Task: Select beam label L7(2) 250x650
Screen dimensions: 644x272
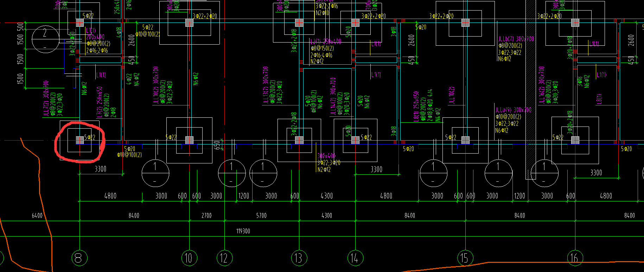Action: coord(100,102)
